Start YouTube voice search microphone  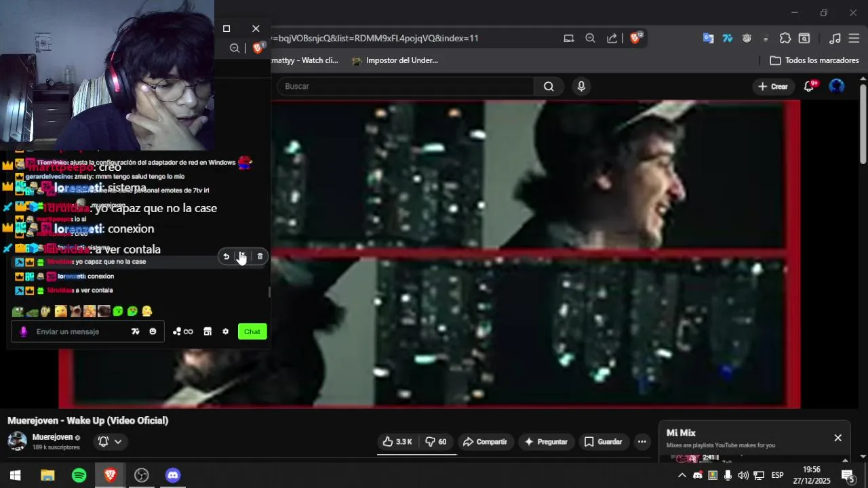[x=581, y=86]
